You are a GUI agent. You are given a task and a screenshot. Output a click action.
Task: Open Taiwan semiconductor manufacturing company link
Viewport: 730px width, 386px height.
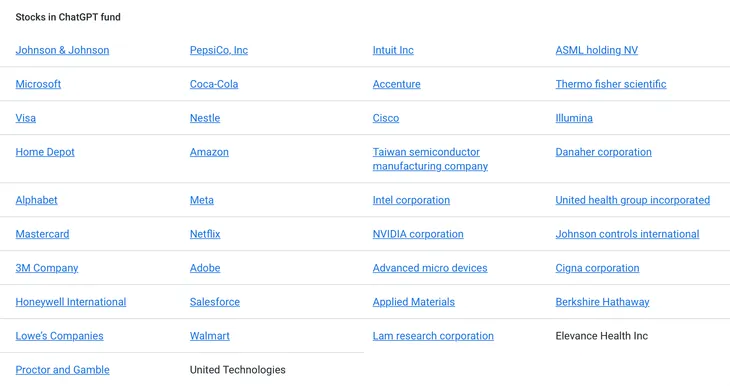[x=430, y=159]
